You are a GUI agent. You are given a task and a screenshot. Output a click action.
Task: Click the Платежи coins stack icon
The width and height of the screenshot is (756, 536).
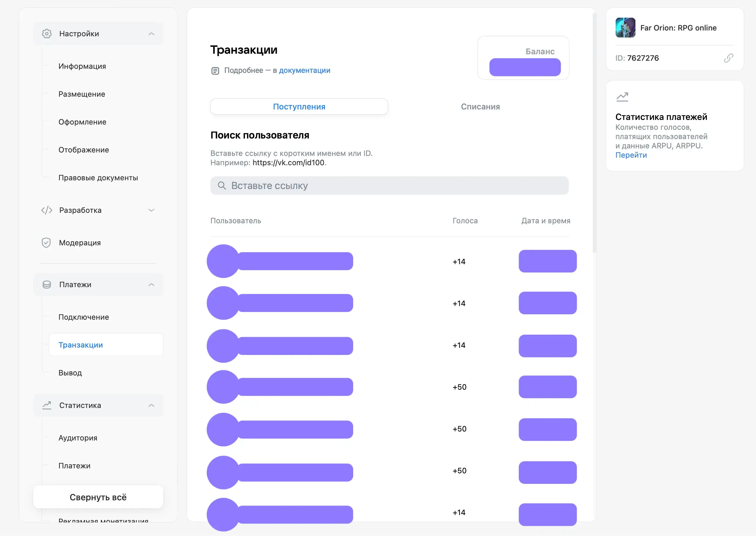46,285
